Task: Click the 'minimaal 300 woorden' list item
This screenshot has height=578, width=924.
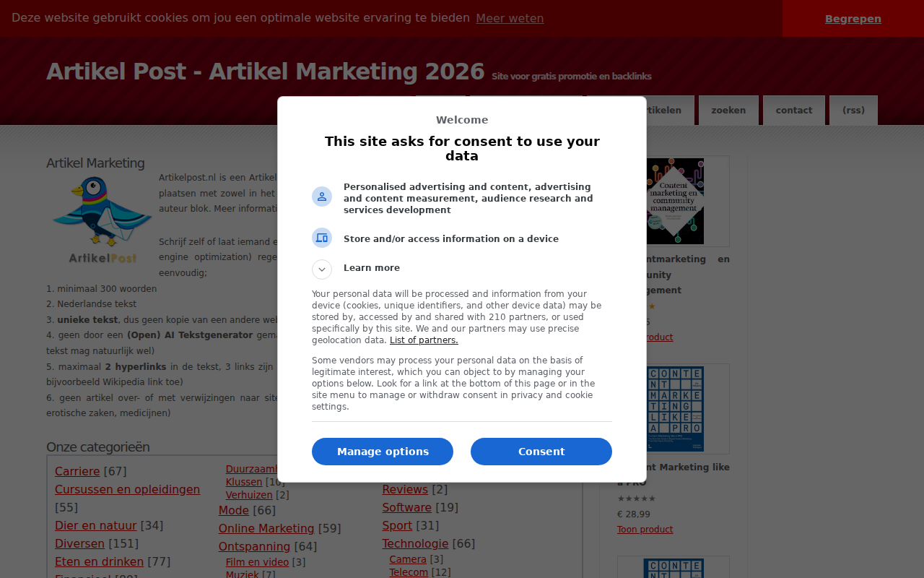Action: [101, 289]
